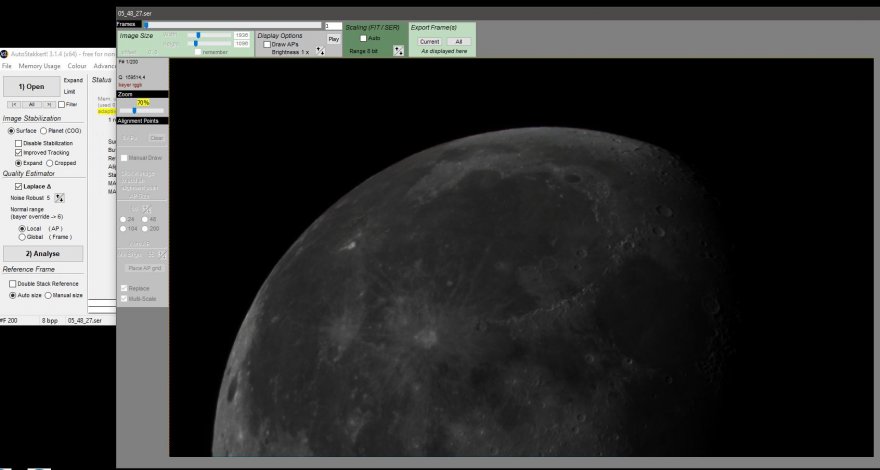Click the Height value field 1096
Viewport: 880px width, 470px height.
(x=242, y=43)
